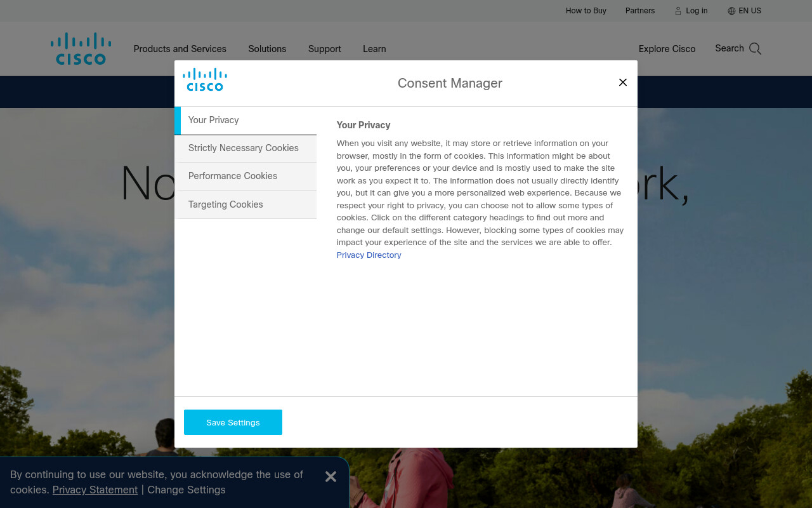
Task: Click the Log In link
Action: click(697, 11)
